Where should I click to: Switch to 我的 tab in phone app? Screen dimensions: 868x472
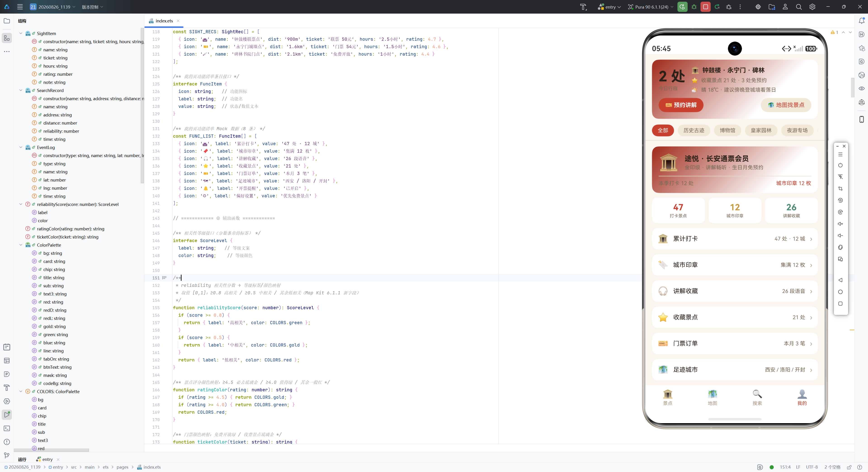pos(802,398)
